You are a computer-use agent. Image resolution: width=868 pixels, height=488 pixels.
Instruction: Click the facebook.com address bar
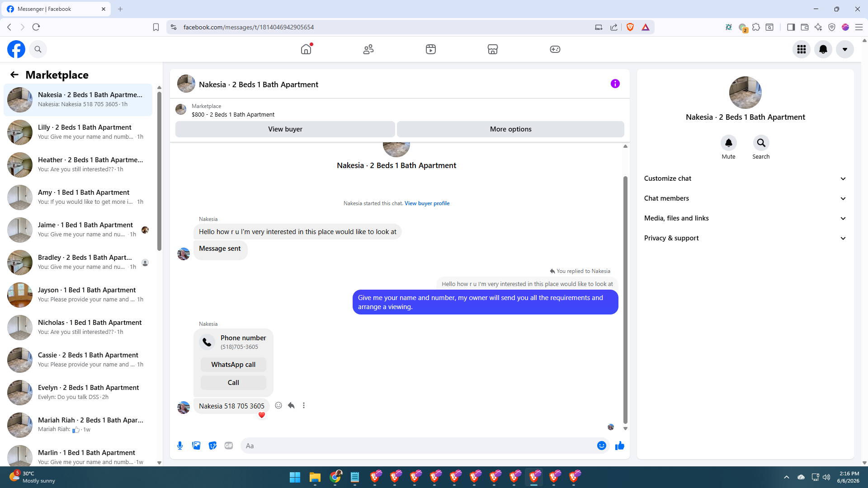pyautogui.click(x=384, y=27)
